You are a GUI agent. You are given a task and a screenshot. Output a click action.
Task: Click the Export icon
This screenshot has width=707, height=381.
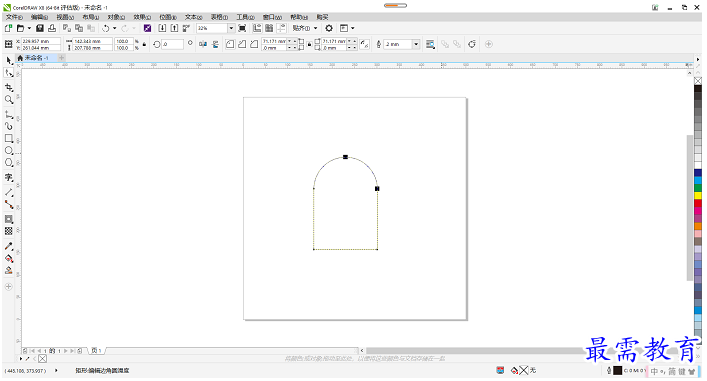174,28
